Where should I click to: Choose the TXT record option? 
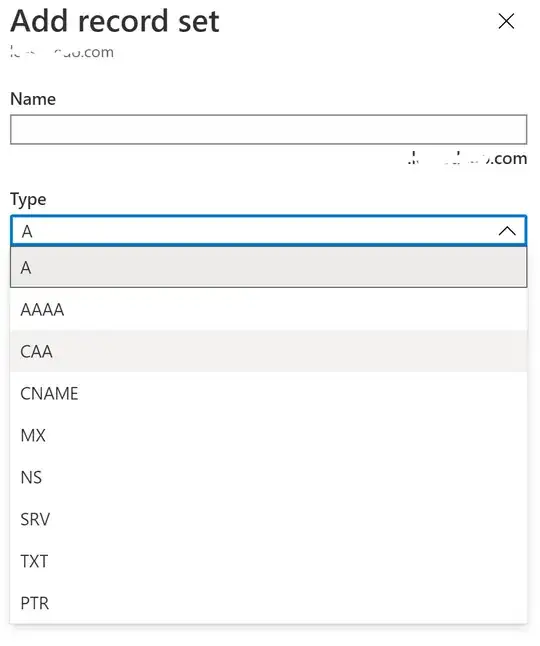269,562
